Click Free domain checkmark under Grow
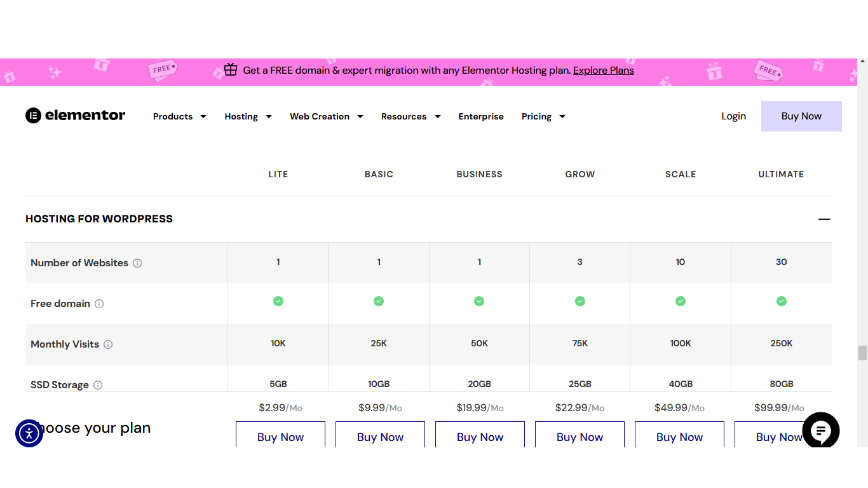The image size is (868, 488). [580, 301]
